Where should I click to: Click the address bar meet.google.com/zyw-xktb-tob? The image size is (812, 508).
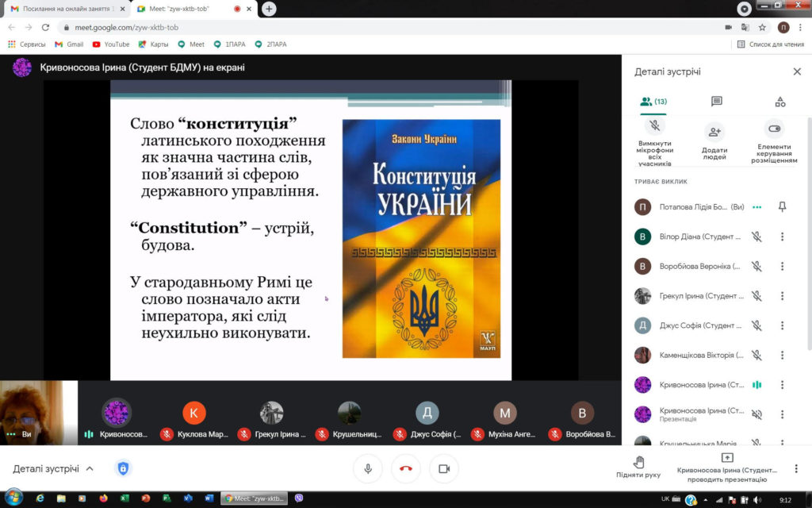(x=126, y=28)
